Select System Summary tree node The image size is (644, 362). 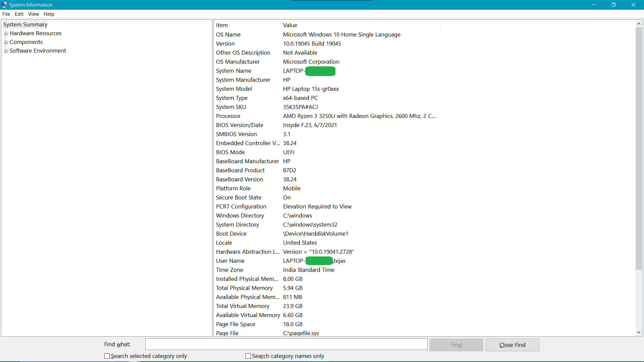click(25, 24)
